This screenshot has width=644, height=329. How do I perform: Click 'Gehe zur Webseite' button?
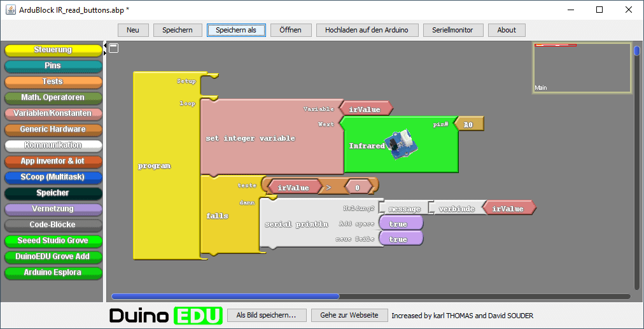pyautogui.click(x=349, y=315)
